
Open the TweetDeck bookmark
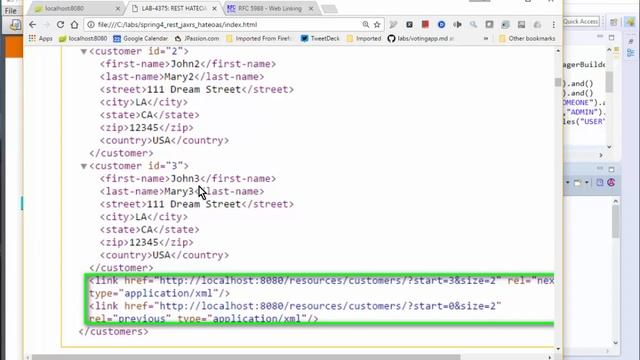tap(320, 38)
